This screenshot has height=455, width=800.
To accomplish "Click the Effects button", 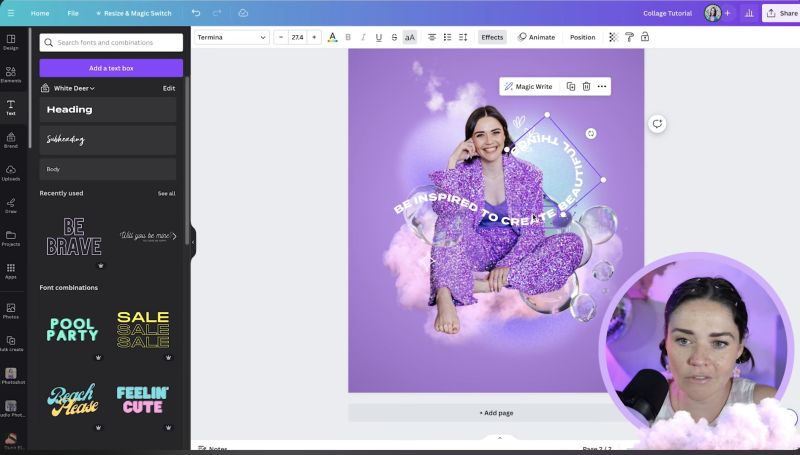I will [492, 37].
